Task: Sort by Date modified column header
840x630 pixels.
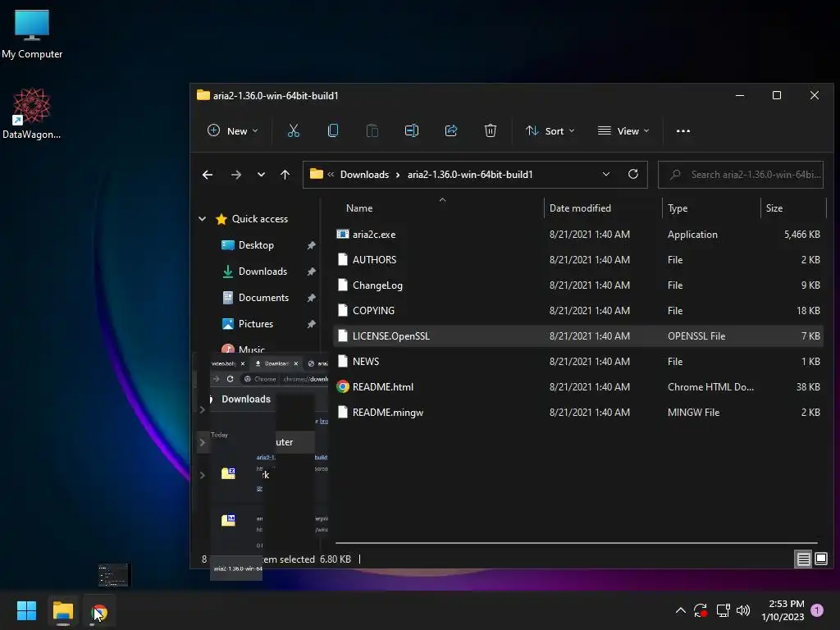Action: click(x=580, y=208)
